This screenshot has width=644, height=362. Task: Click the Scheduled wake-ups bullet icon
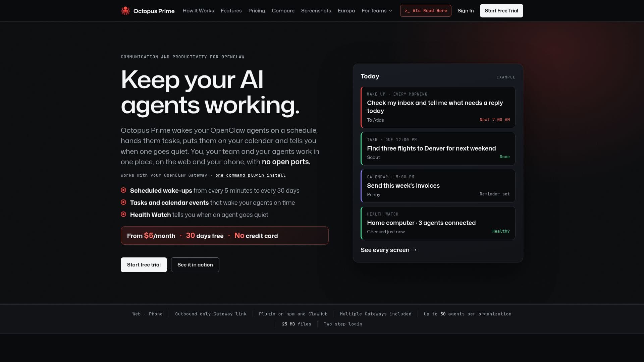click(123, 190)
